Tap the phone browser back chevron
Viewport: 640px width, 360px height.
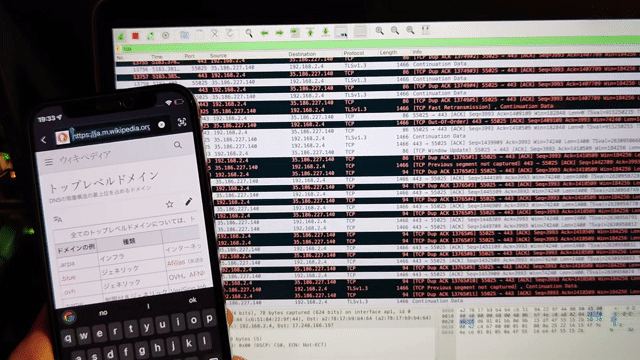44,140
